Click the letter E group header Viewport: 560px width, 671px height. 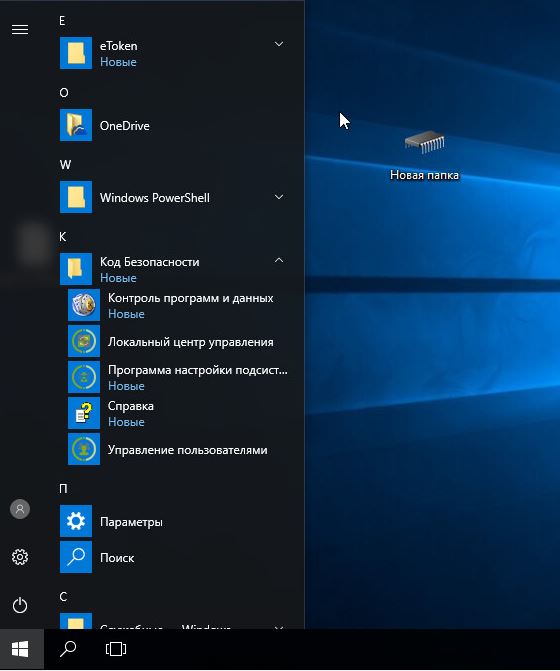tap(62, 21)
